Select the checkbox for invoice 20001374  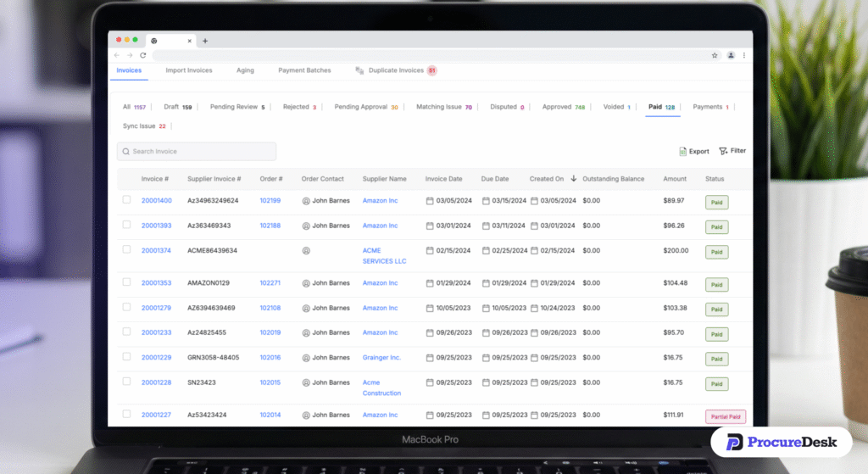[x=126, y=250]
